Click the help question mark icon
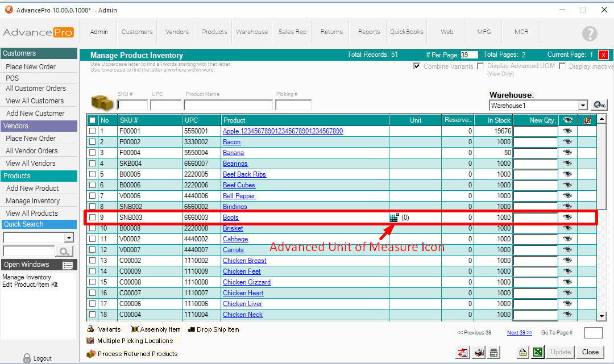 [x=590, y=34]
